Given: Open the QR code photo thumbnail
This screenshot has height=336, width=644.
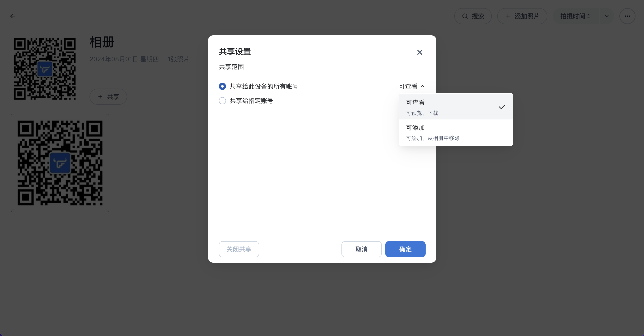Looking at the screenshot, I should point(60,163).
